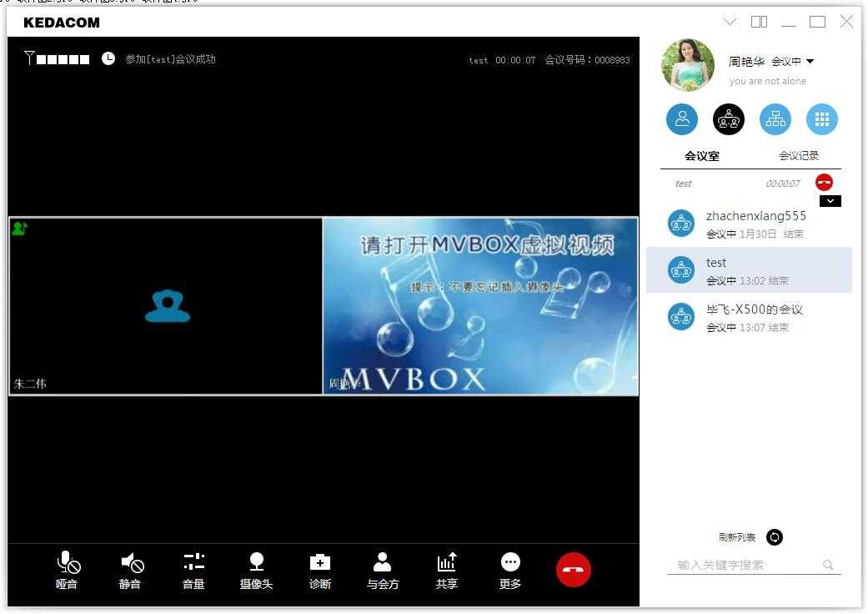Open the title bar dropdown chevron
The width and height of the screenshot is (868, 614).
tap(730, 22)
